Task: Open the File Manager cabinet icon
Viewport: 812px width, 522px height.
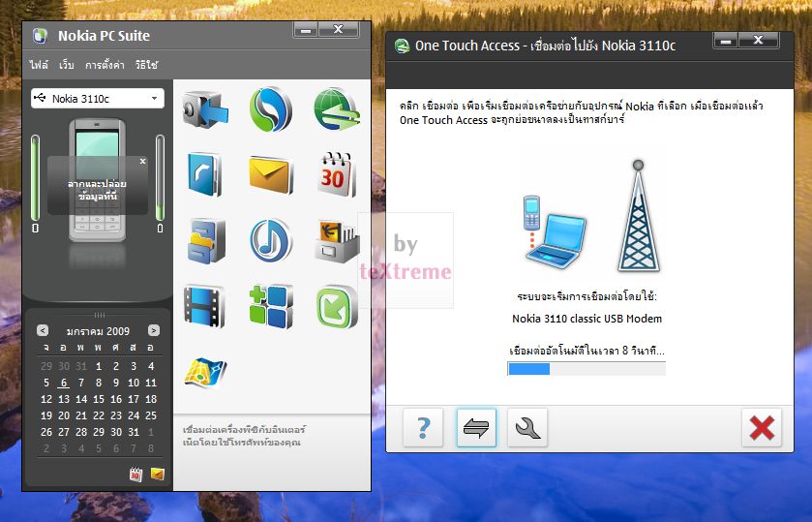Action: [x=205, y=240]
